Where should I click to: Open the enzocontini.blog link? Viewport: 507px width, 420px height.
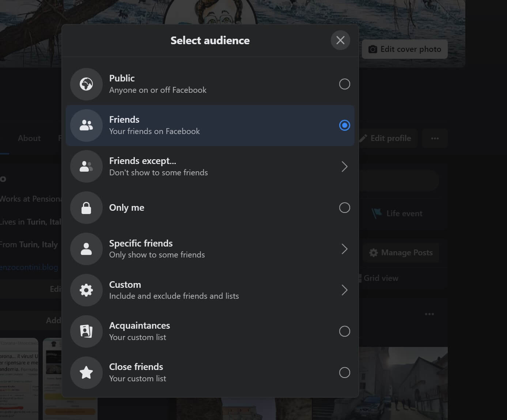click(x=29, y=267)
